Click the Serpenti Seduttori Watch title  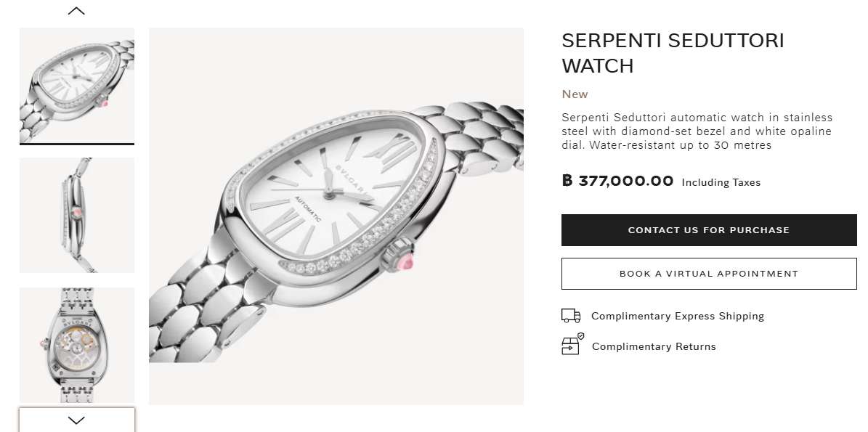(672, 53)
